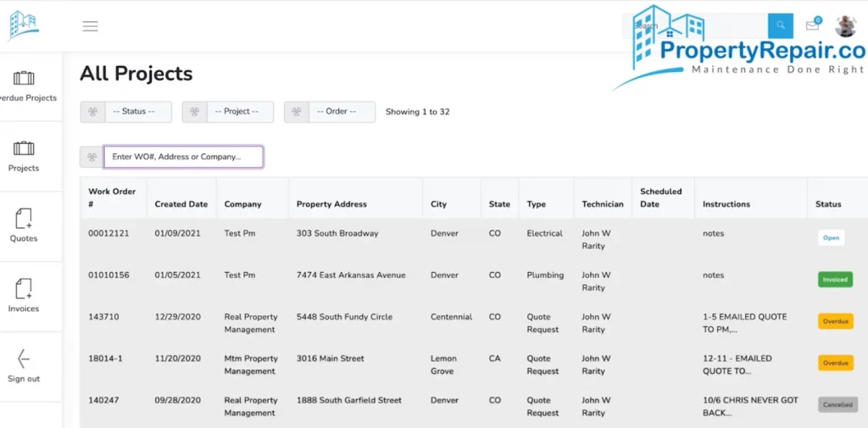Click Sign out in the sidebar
Viewport: 868px width, 428px height.
24,366
